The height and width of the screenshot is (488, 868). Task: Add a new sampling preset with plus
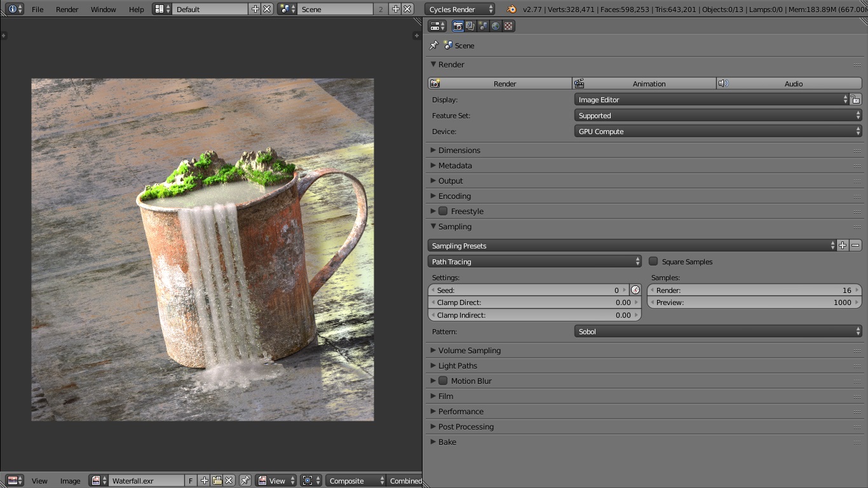[x=843, y=245]
